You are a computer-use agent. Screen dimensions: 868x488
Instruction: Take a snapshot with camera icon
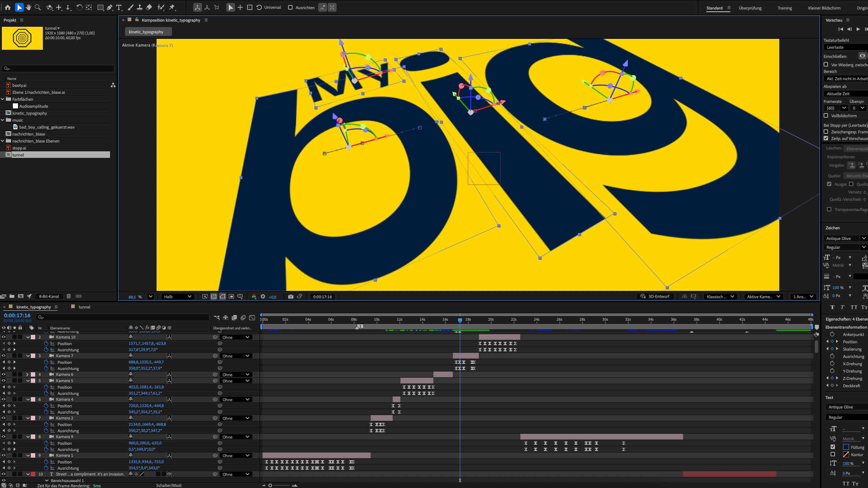291,296
